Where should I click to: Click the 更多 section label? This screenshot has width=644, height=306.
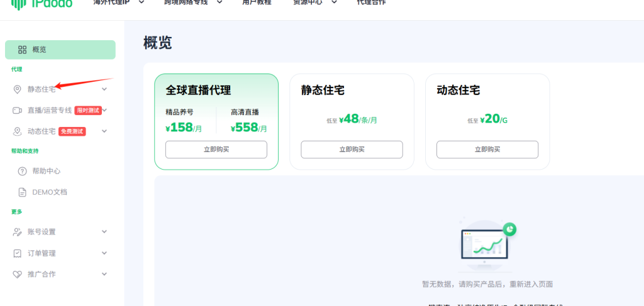click(17, 212)
